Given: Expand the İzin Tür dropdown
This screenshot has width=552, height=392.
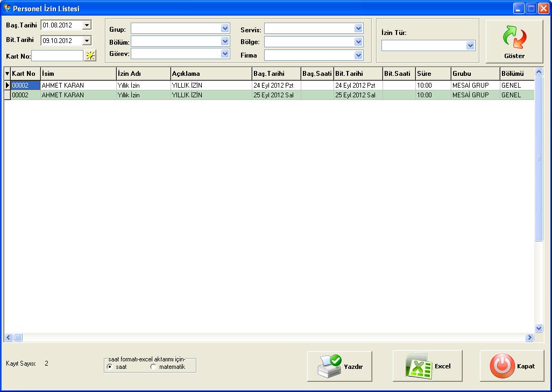Looking at the screenshot, I should pos(470,46).
